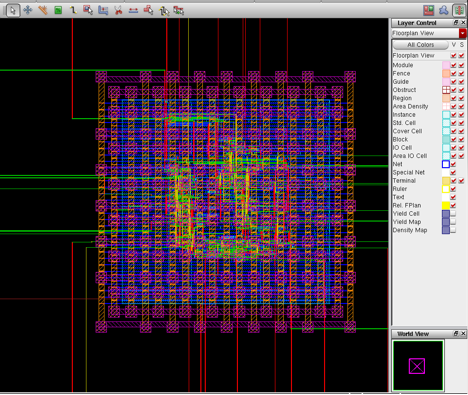Click the All Colors button
The image size is (468, 395).
(420, 45)
